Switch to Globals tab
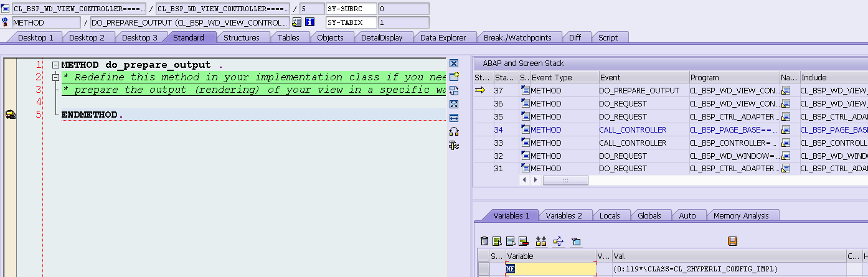Screen dimensions: 868x277 (649, 215)
